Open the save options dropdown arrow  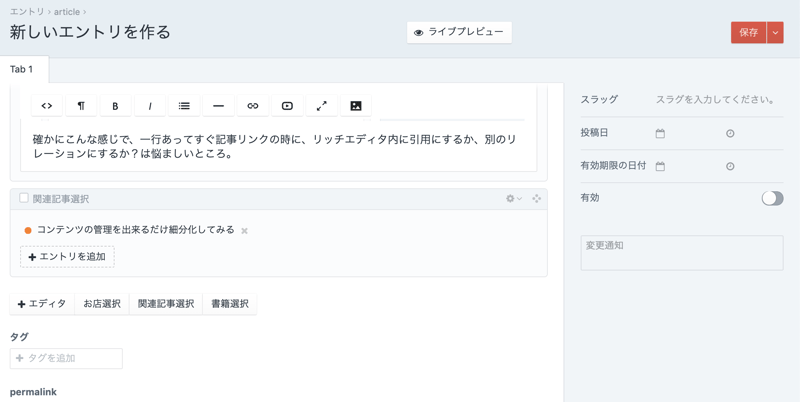pos(776,33)
